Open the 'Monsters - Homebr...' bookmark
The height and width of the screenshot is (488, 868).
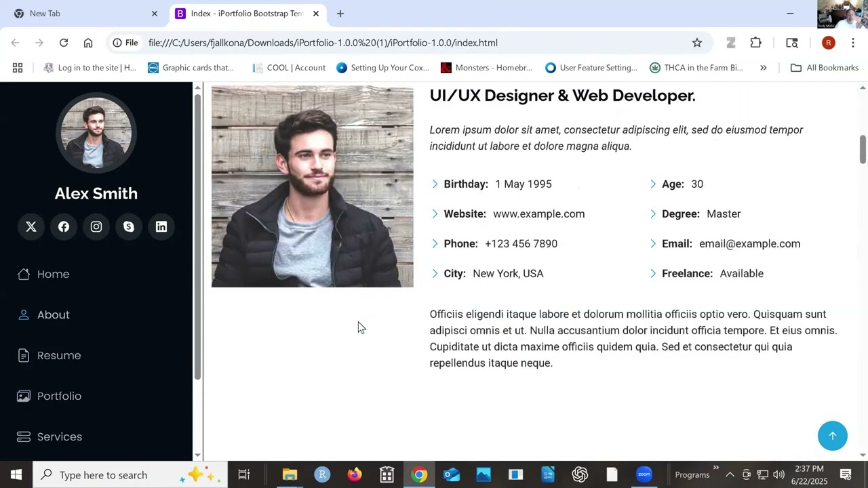(x=487, y=68)
